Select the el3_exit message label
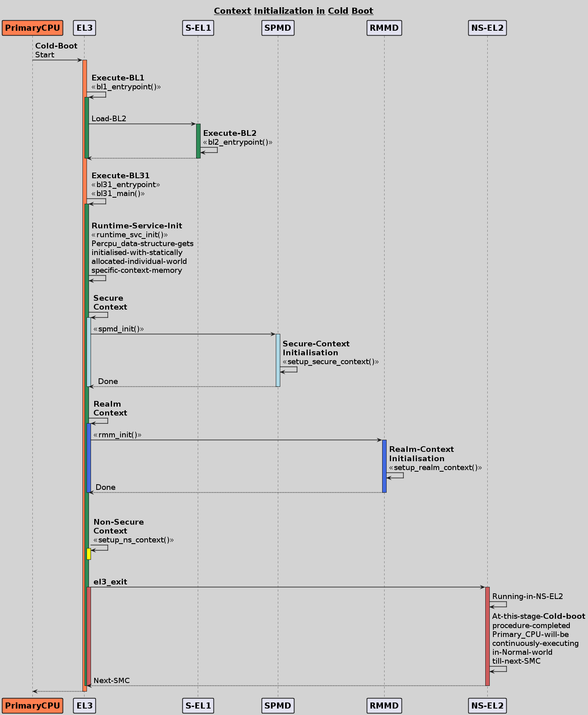The image size is (588, 715). coord(110,582)
